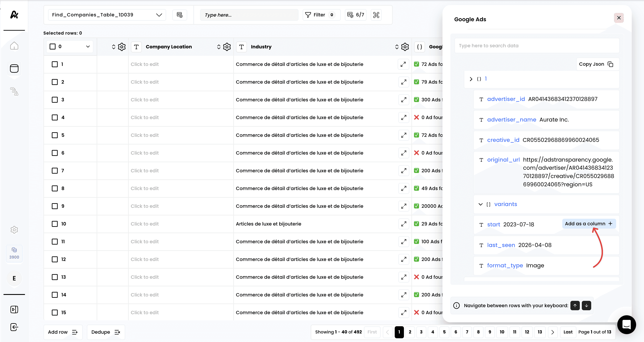Click the Copy Json icon button
Screen dimensions: 644x342
[x=610, y=64]
